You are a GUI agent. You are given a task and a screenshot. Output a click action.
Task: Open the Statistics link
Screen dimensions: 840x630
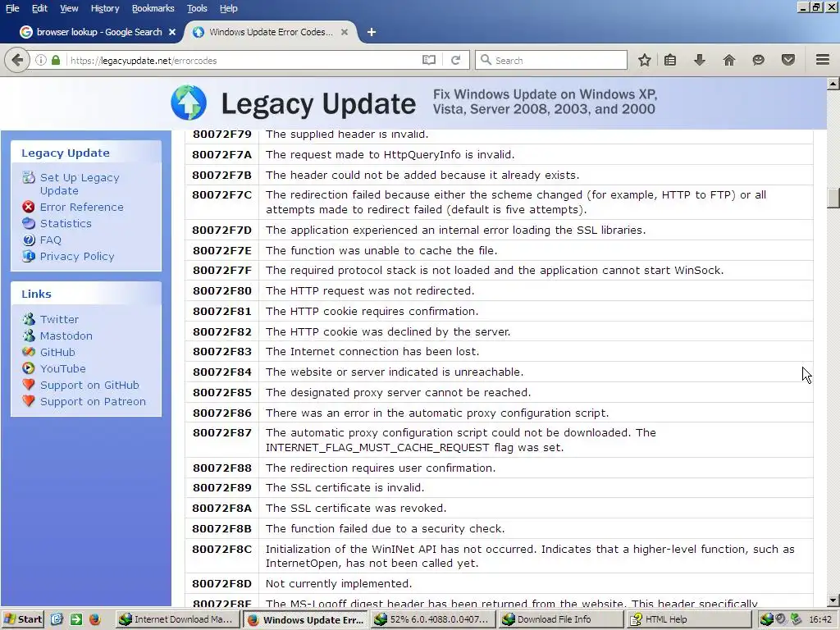coord(66,223)
